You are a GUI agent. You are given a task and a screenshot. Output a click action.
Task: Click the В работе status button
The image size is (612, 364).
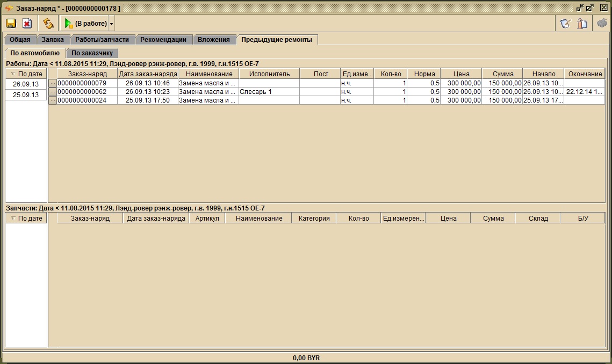pos(86,24)
